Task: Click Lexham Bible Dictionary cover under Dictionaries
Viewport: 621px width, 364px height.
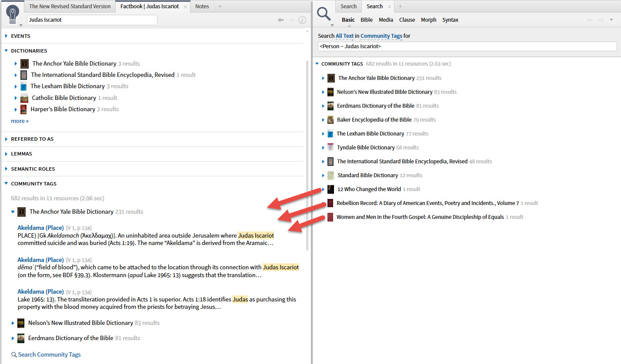Action: [24, 86]
